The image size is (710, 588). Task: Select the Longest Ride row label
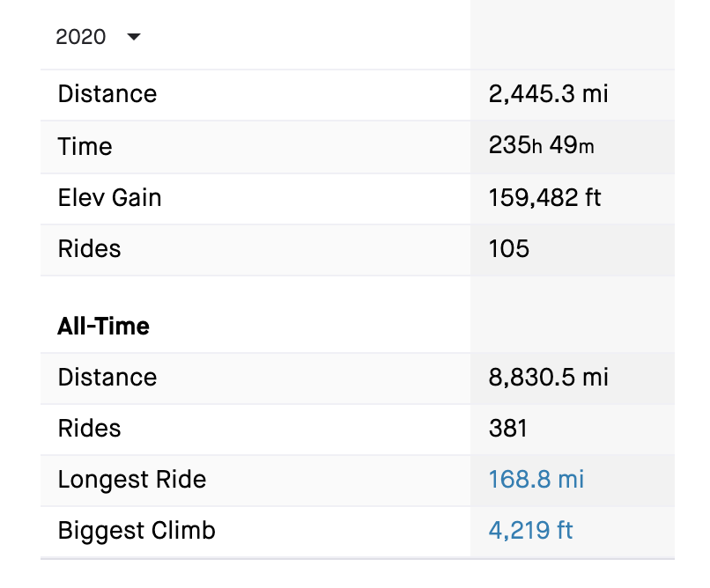click(x=132, y=480)
